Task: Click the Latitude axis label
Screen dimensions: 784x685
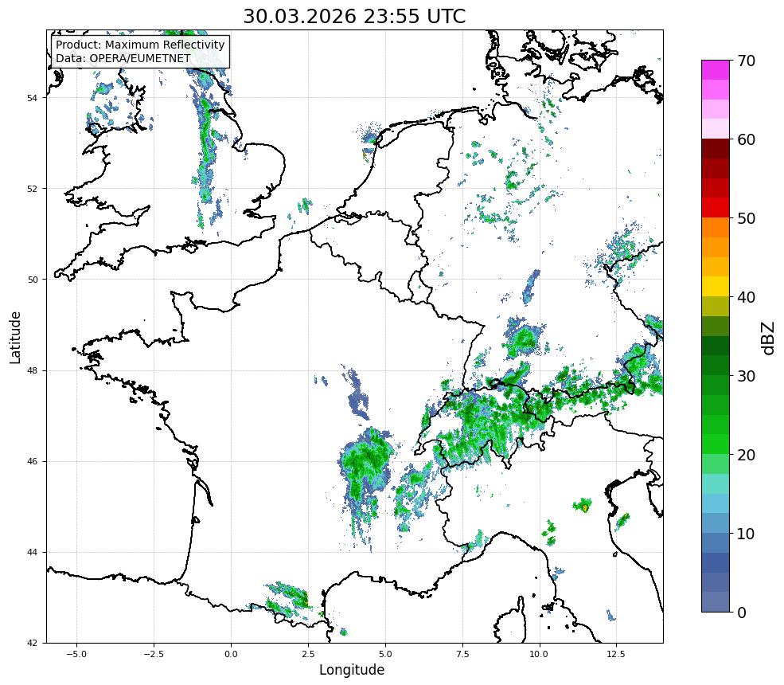Action: pyautogui.click(x=15, y=337)
